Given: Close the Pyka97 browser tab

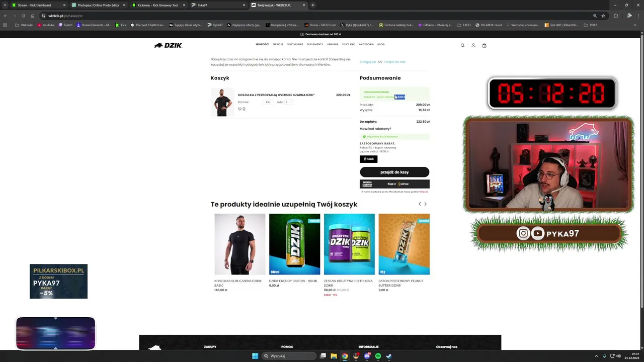Looking at the screenshot, I should (244, 5).
